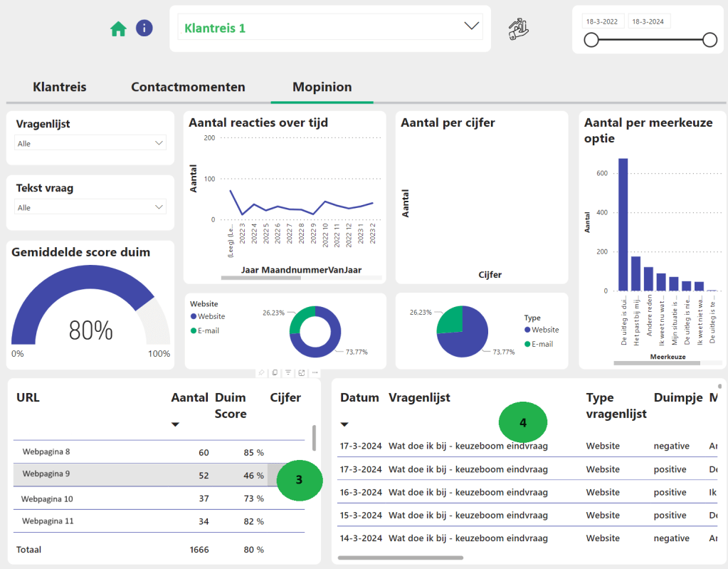Enter focus mode for URL table

[x=302, y=372]
